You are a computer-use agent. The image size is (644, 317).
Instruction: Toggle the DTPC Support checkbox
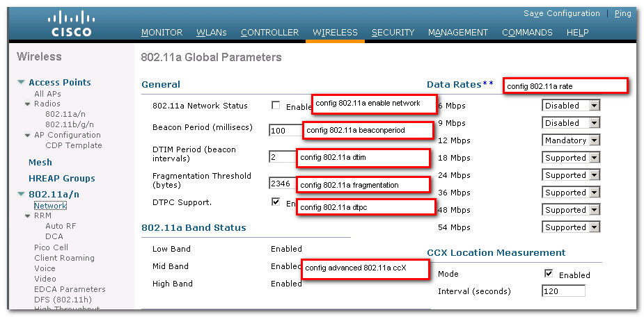click(x=276, y=202)
